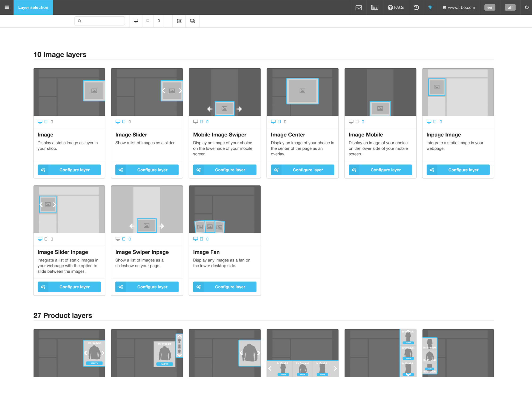The width and height of the screenshot is (532, 399).
Task: Click the overlay layer type filter icon
Action: [x=179, y=20]
